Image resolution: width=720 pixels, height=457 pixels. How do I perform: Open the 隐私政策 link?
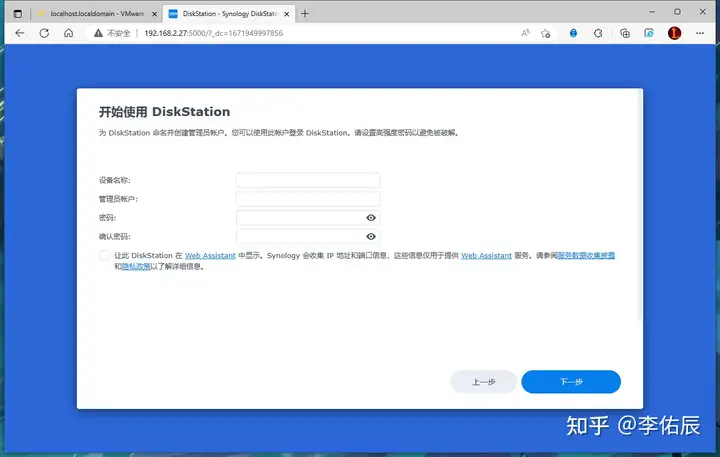[136, 266]
